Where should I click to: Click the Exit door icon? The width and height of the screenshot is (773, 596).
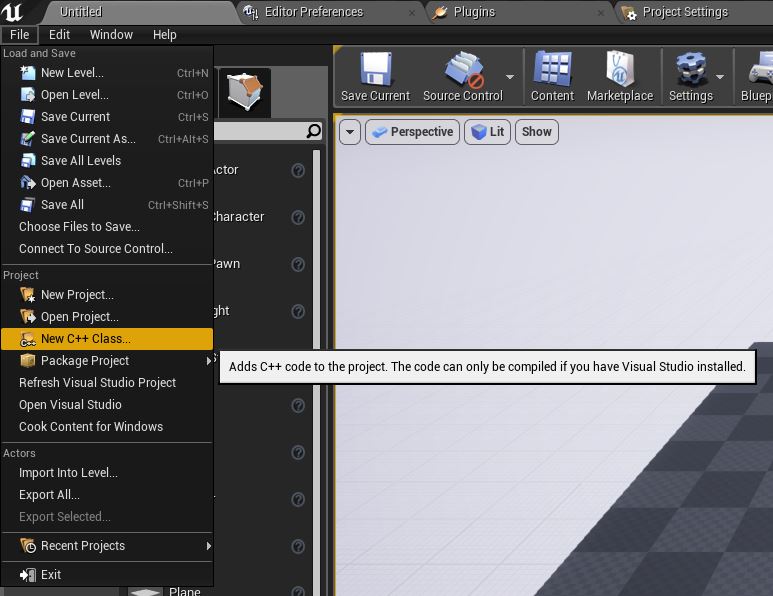[28, 575]
